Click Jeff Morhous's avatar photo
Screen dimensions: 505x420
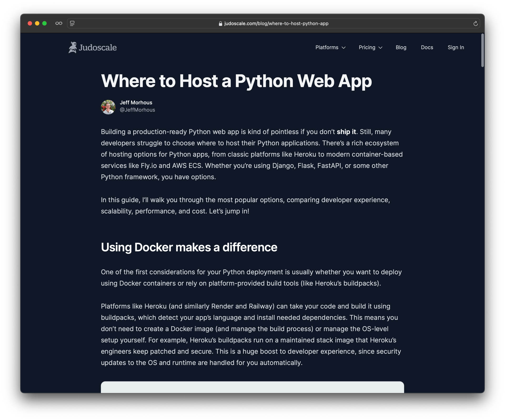click(108, 107)
